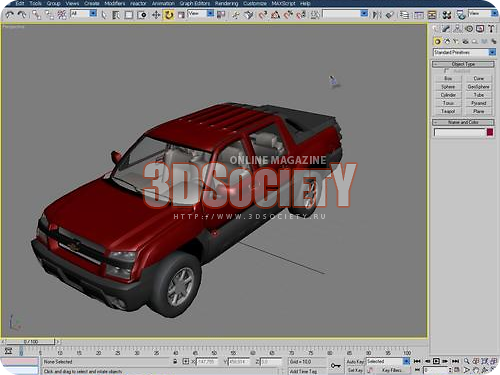500x375 pixels.
Task: Toggle the Spinner Snap button
Action: (x=301, y=15)
